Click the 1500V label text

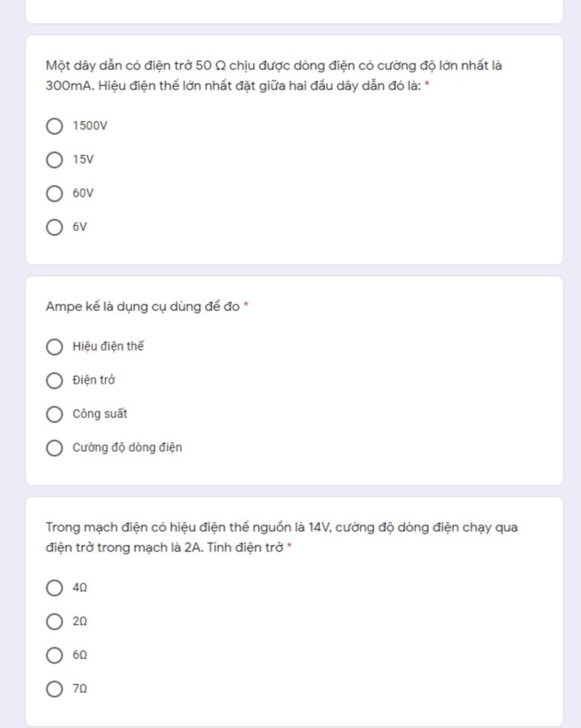90,126
